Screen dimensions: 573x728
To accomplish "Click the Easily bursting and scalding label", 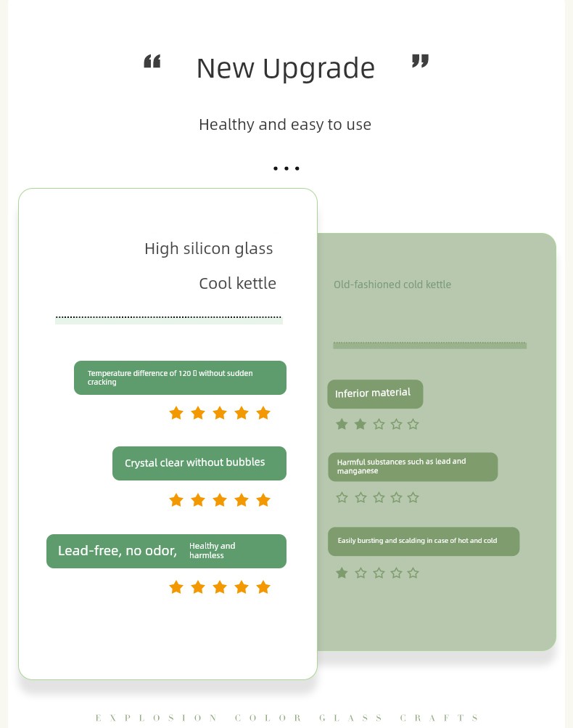I will coord(424,541).
